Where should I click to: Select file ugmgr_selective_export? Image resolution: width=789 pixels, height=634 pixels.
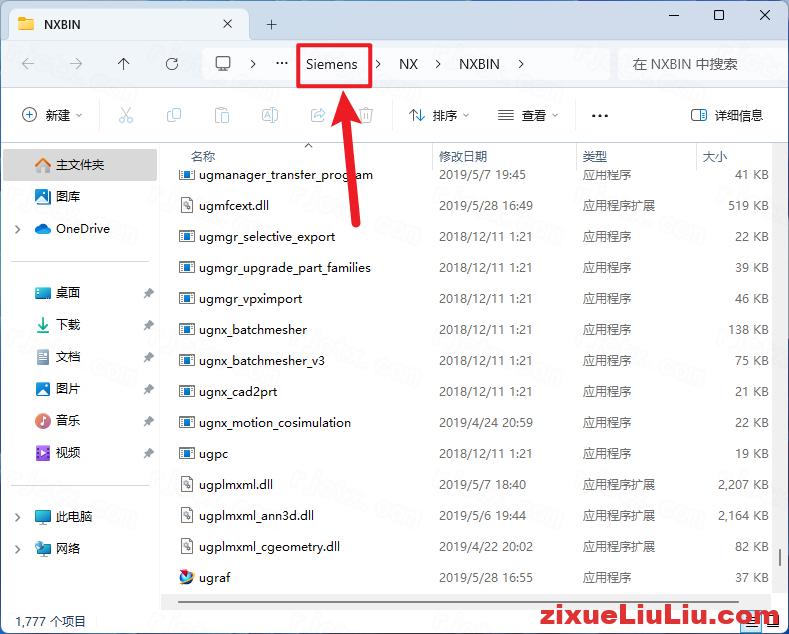click(x=267, y=236)
